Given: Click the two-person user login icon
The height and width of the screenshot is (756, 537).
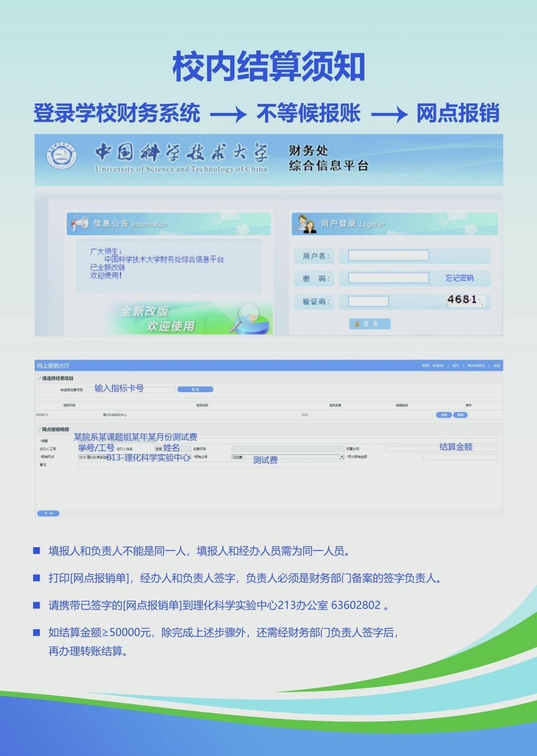Looking at the screenshot, I should click(306, 224).
